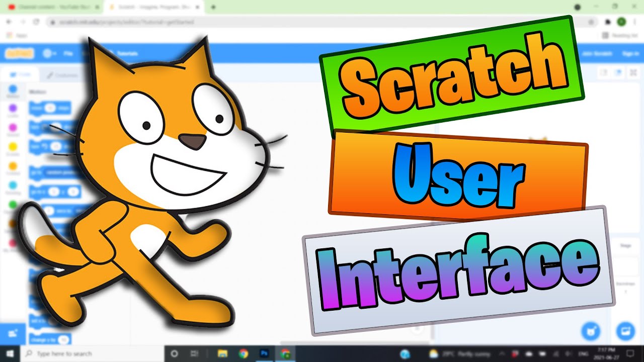
Task: Open Photoshop from the taskbar
Action: (265, 353)
